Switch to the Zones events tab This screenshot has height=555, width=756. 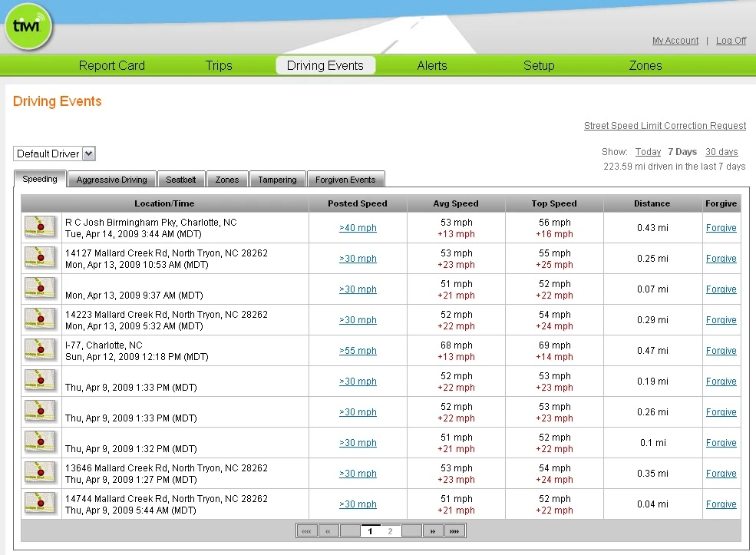[x=227, y=179]
